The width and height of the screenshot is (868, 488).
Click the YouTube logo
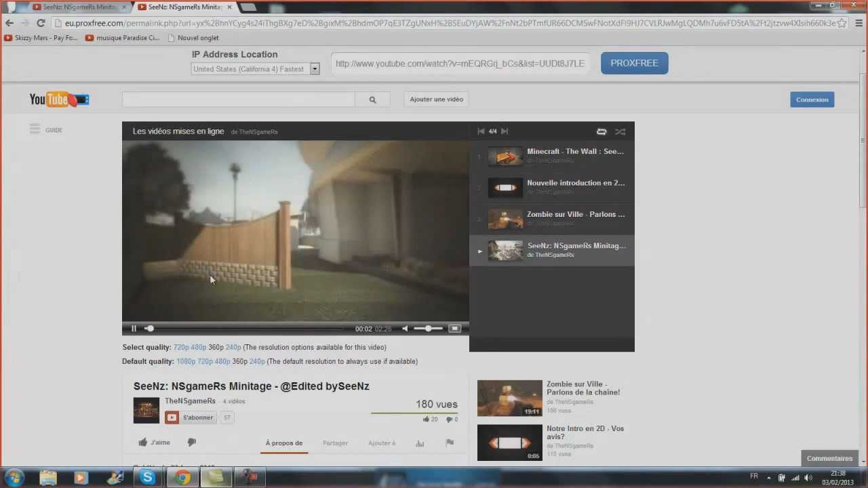(x=59, y=100)
